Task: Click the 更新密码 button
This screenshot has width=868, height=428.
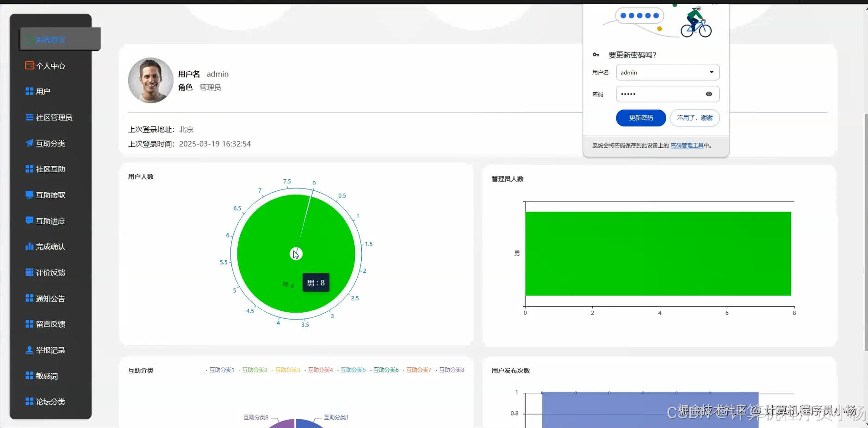Action: (x=641, y=118)
